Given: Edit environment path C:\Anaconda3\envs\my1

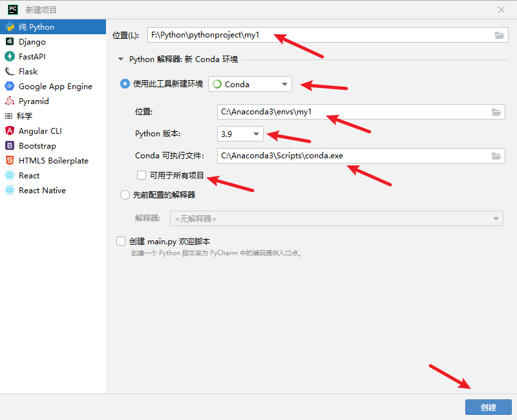Looking at the screenshot, I should click(361, 112).
